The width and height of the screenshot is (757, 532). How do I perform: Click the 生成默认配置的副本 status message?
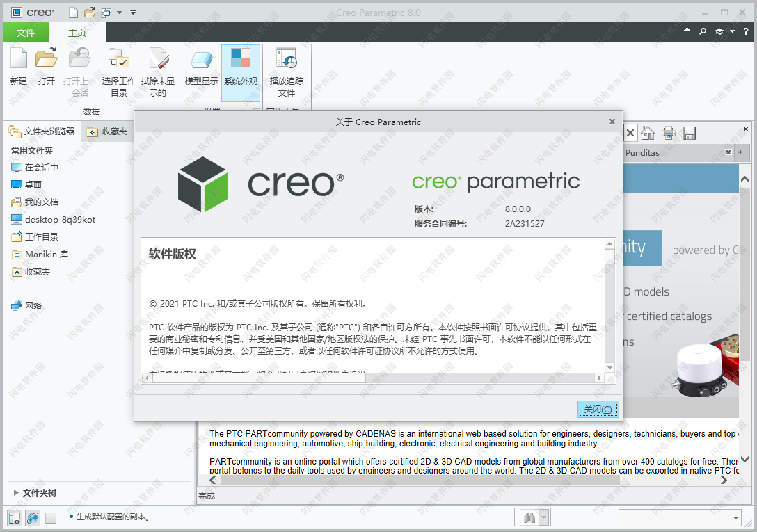[113, 517]
